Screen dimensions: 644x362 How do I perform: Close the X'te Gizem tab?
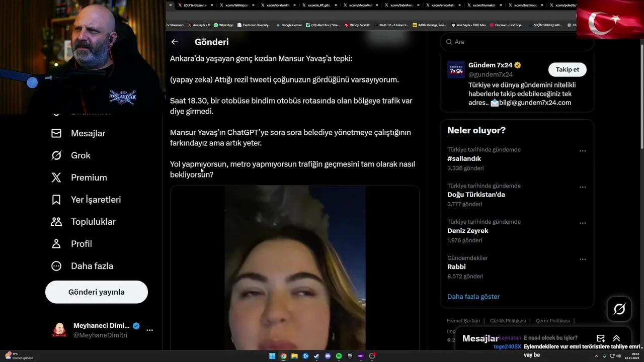pos(212,5)
